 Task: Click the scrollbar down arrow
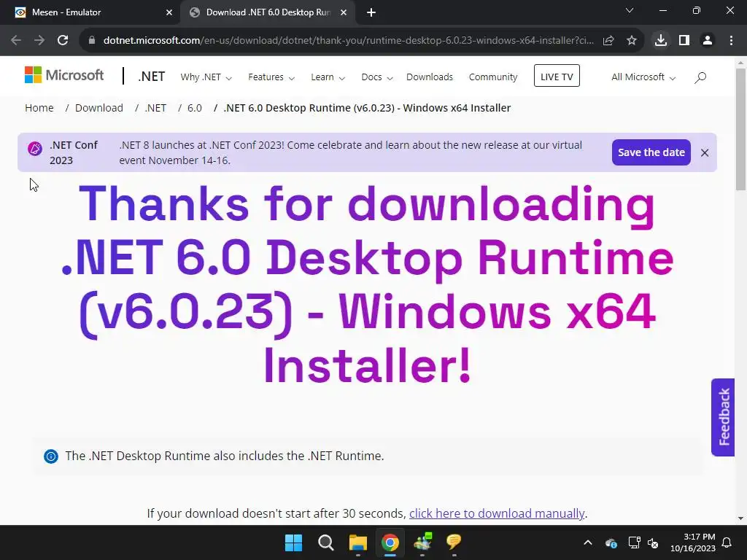tap(740, 518)
